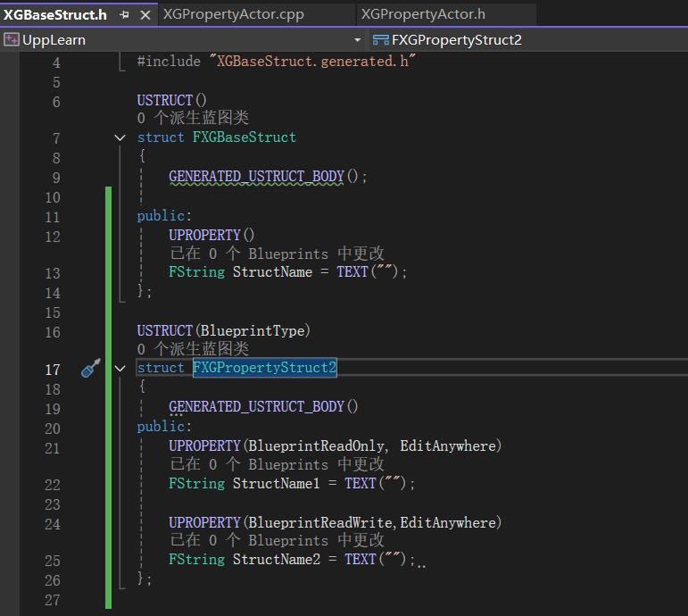Close the XGBaseStruct.h tab
Screen dimensions: 688x616
[x=145, y=15]
